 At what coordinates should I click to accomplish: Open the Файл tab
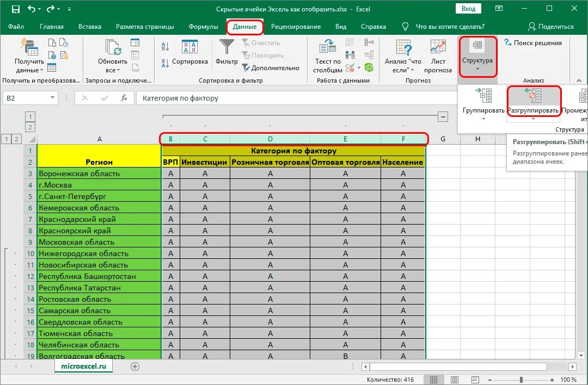[x=16, y=27]
